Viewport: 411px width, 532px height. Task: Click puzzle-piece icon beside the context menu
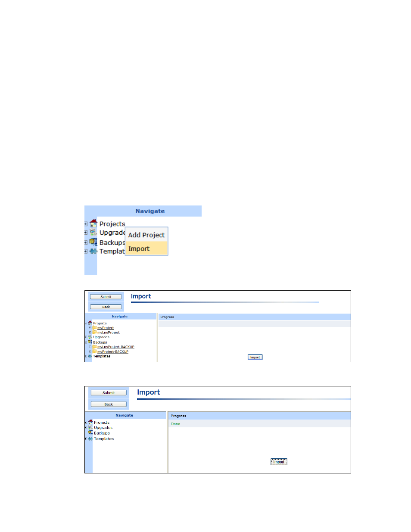[93, 251]
